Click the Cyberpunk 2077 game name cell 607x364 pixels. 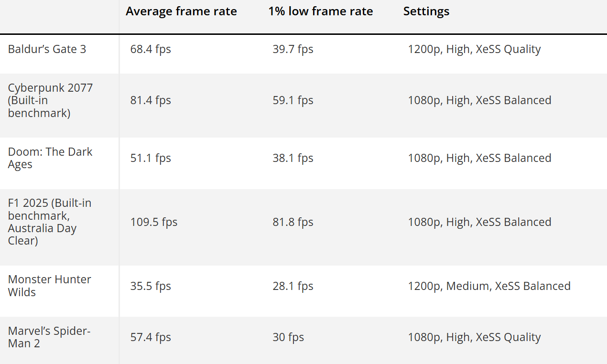pyautogui.click(x=50, y=100)
